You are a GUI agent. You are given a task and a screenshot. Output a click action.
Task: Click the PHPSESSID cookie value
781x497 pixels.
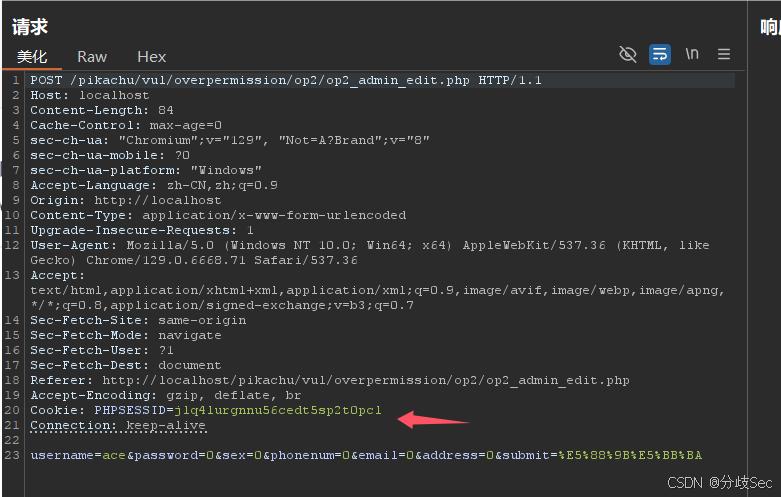278,410
